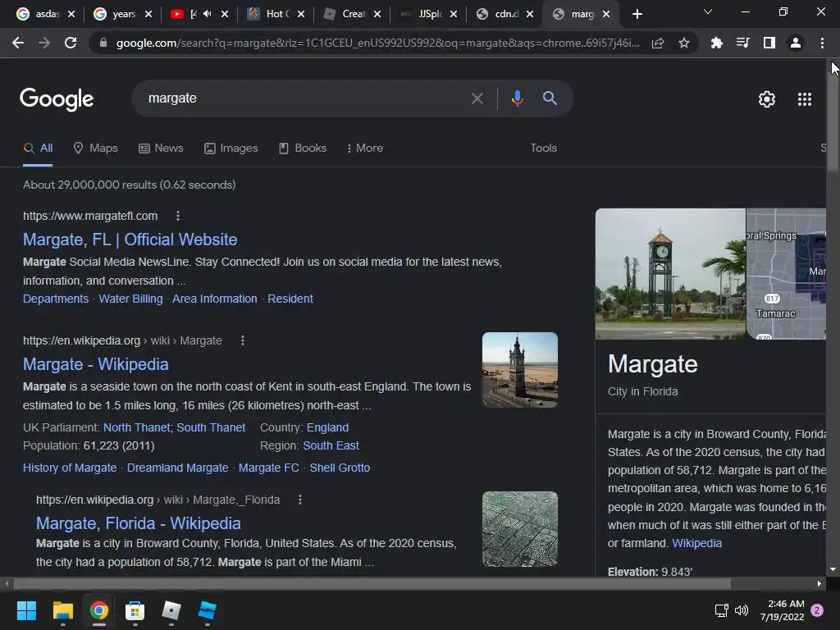Screen dimensions: 840x630
Task: Bookmark this page with the star icon
Action: point(683,43)
